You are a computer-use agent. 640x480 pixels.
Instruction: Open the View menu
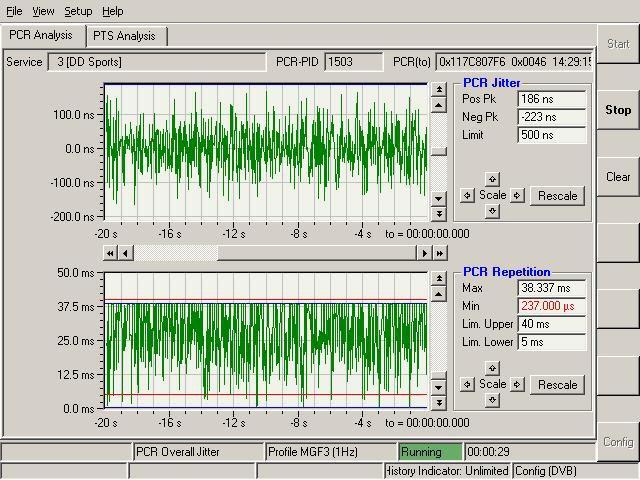click(x=43, y=11)
